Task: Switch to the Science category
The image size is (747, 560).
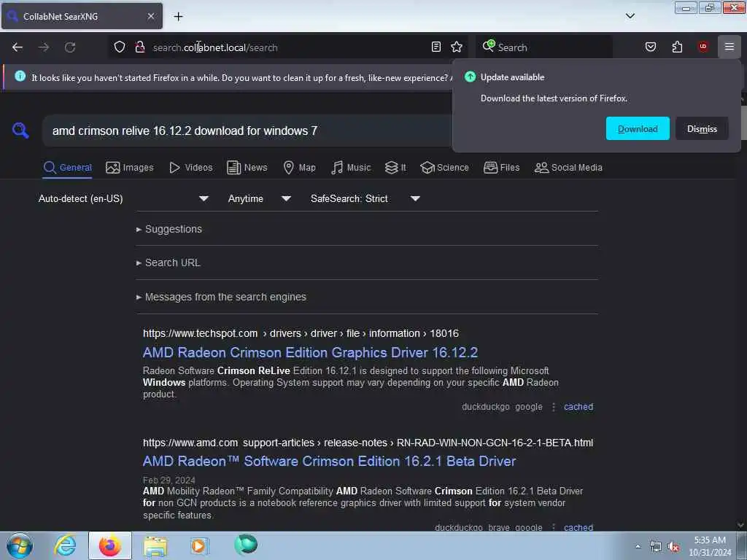Action: (444, 168)
